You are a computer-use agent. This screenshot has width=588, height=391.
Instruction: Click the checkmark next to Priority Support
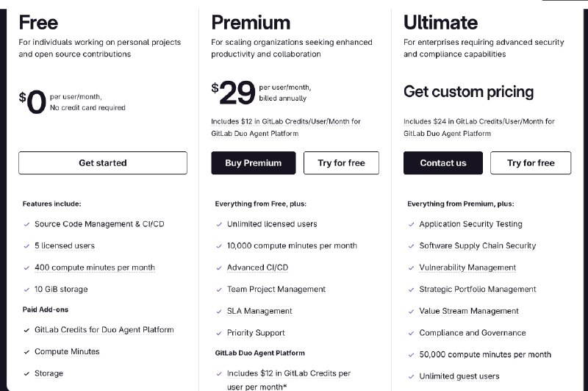pos(219,333)
